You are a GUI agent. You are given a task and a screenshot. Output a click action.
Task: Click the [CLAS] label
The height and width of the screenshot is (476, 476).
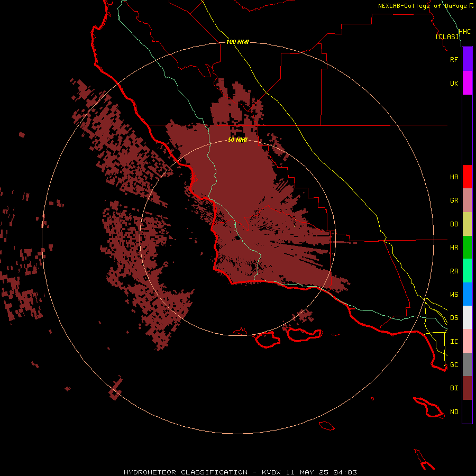[447, 37]
